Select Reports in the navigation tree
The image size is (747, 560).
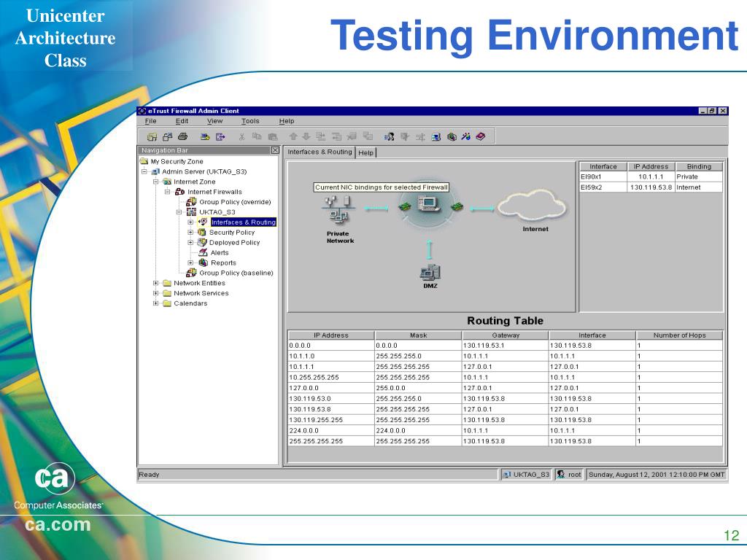click(x=223, y=262)
